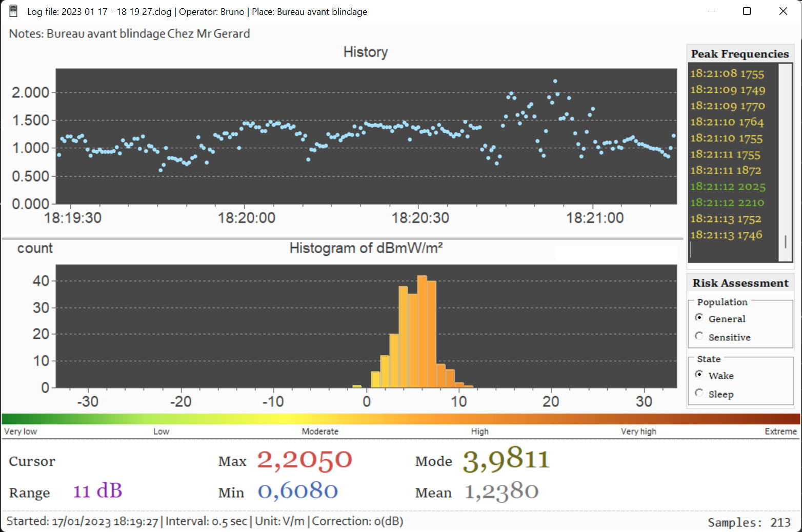
Task: Click the Min value 0,6080
Action: point(298,491)
